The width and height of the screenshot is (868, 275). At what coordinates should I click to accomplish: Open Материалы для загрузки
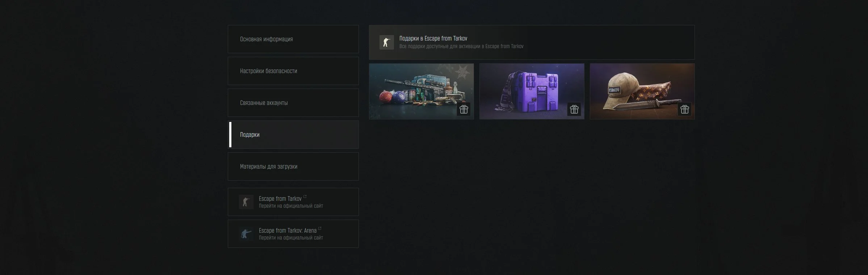[293, 166]
